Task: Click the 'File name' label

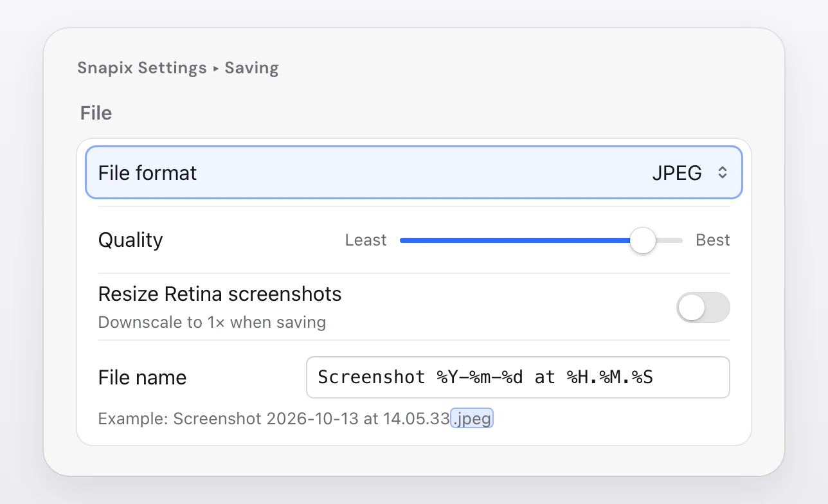Action: click(x=142, y=377)
